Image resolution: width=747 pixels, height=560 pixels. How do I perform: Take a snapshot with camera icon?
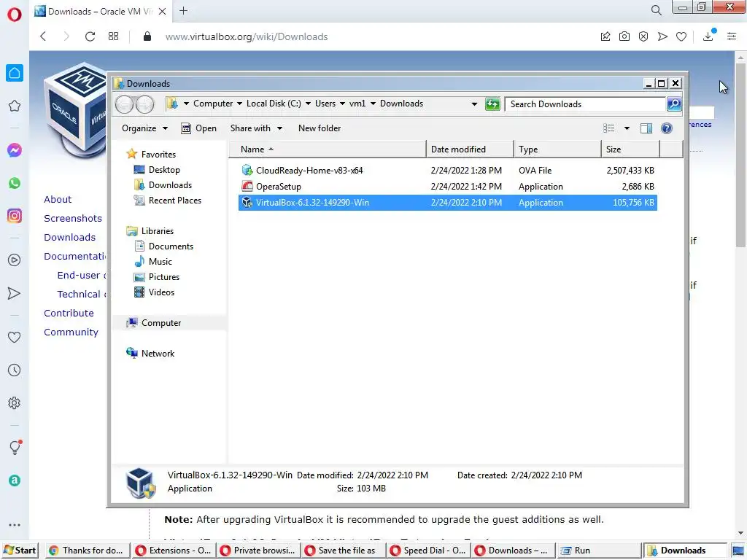[x=624, y=36]
